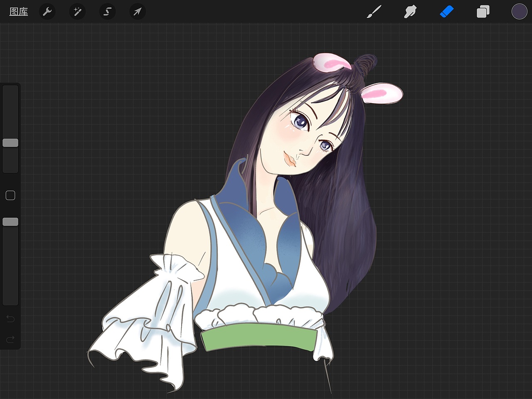Select the Smudge finger tool

410,12
